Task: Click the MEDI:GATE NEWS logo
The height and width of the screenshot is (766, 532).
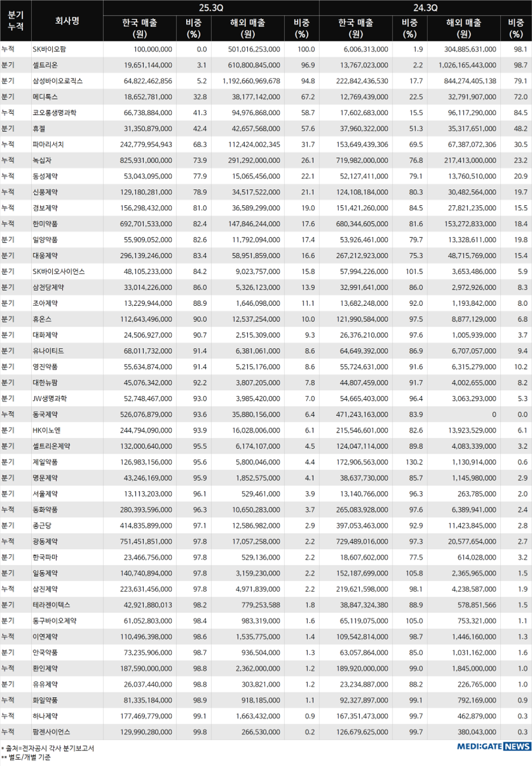Action: point(494,746)
